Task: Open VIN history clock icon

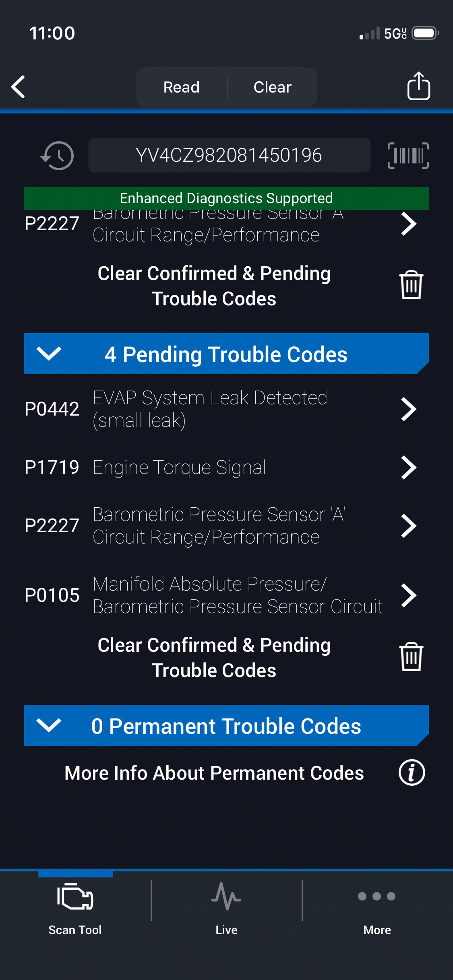Action: (57, 155)
